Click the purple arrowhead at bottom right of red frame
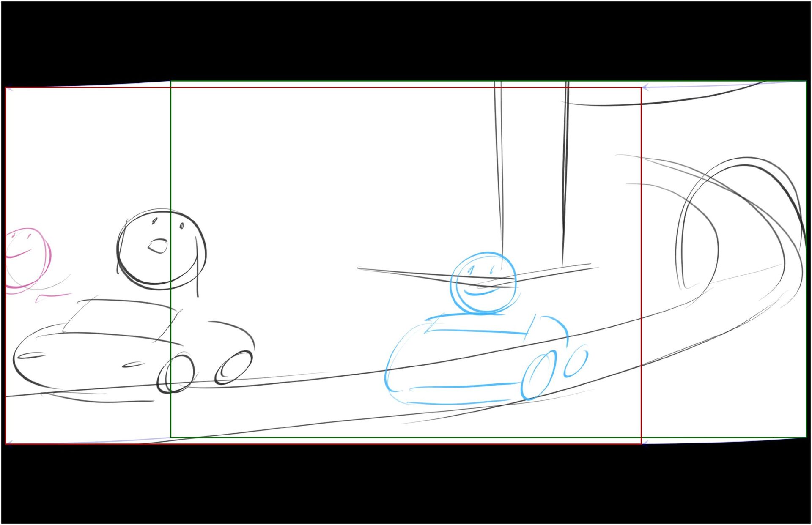 [645, 443]
